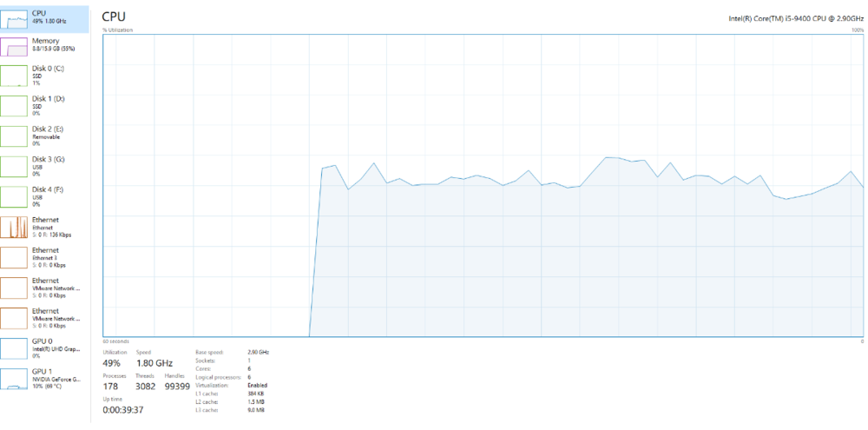The height and width of the screenshot is (430, 868).
Task: Select the Disk 3 (G:) USB thumbnail
Action: click(15, 167)
